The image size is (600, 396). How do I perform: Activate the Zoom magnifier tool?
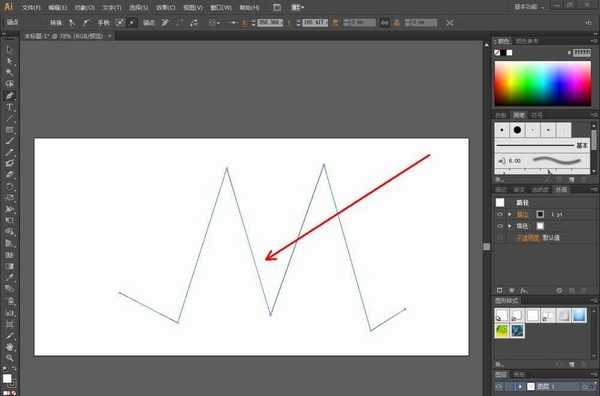(10, 358)
